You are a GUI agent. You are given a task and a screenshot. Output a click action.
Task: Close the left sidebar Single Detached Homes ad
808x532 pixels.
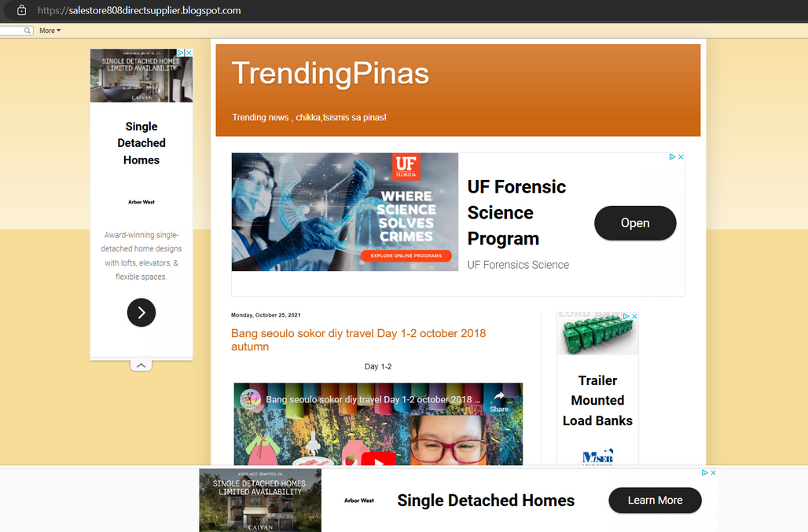189,53
